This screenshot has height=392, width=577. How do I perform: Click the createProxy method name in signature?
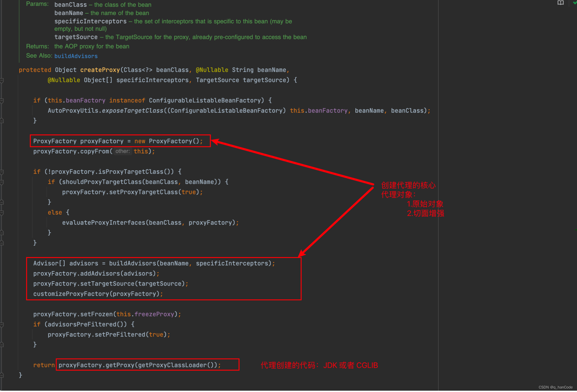point(100,70)
